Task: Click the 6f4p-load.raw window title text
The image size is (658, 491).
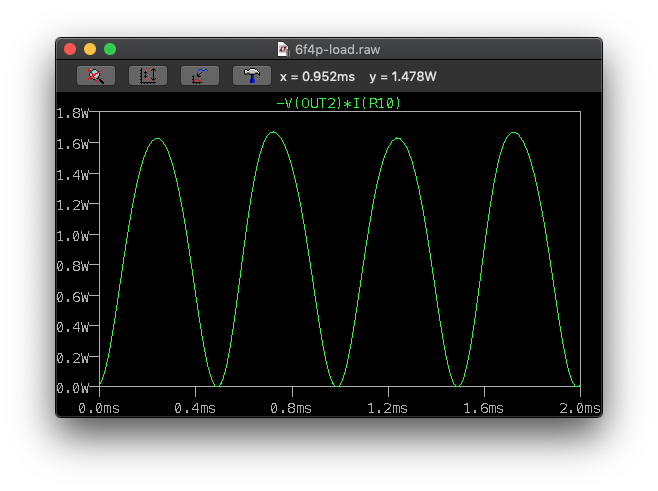Action: click(337, 48)
